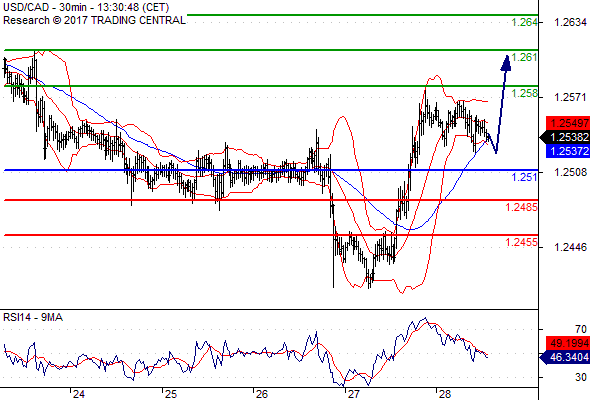Click the 1.2455 red support label
This screenshot has width=590, height=400.
[522, 242]
